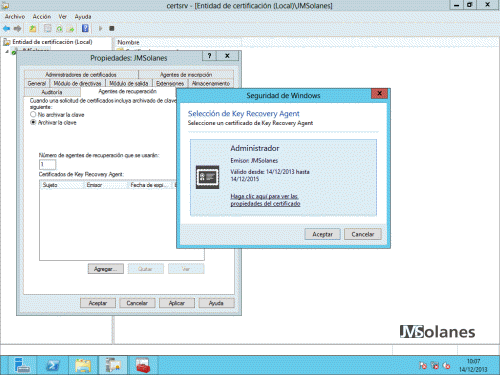Viewport: 500px width, 375px height.
Task: Open Help via blue question mark icon
Action: pyautogui.click(x=85, y=28)
